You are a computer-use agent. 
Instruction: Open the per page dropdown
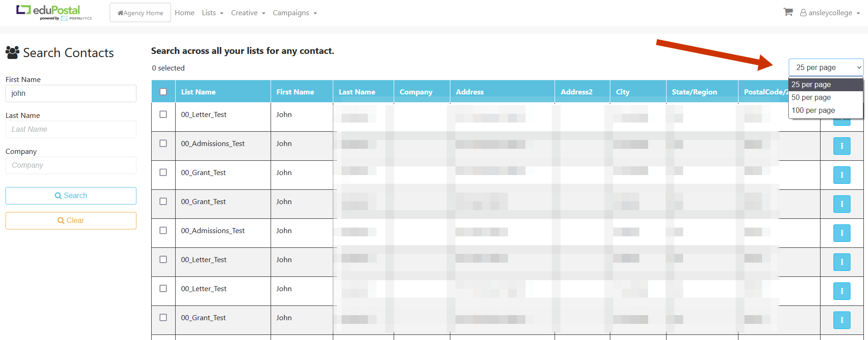coord(826,67)
